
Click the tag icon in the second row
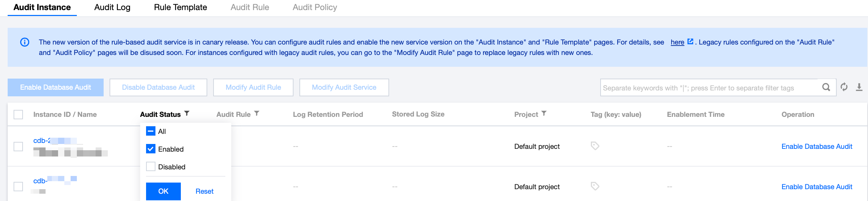tap(595, 186)
